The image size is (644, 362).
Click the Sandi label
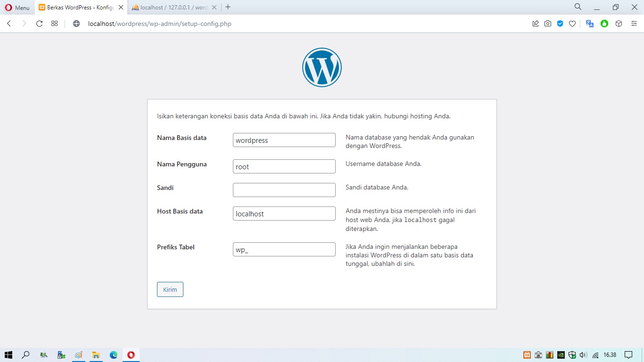click(x=165, y=188)
